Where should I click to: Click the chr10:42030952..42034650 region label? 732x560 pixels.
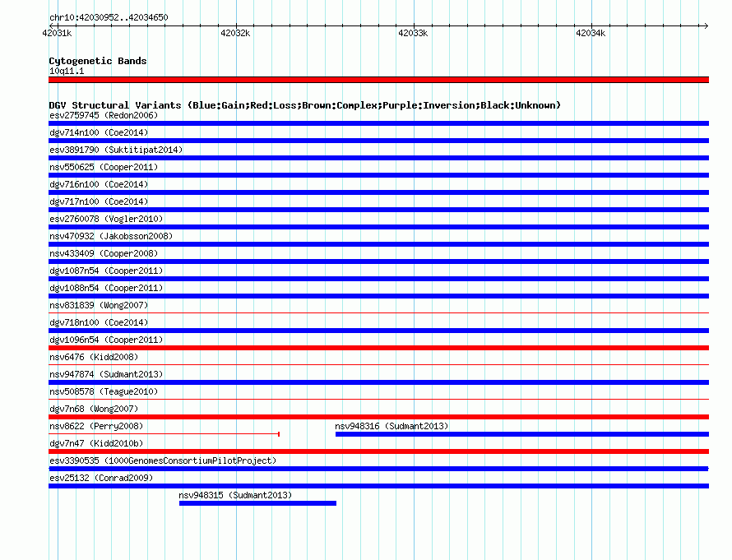(x=109, y=17)
